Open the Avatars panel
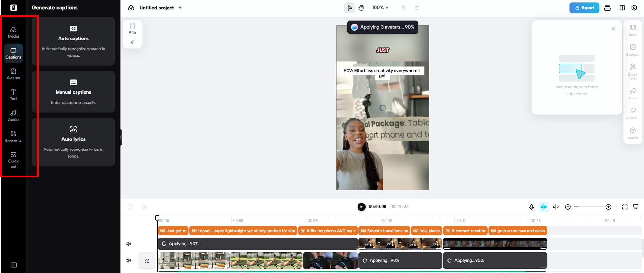Image resolution: width=644 pixels, height=273 pixels. pos(13,74)
